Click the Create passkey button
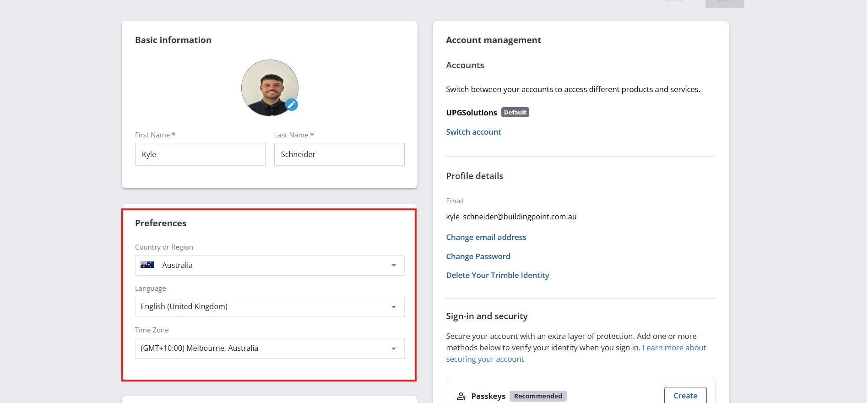The height and width of the screenshot is (403, 868). click(x=685, y=396)
